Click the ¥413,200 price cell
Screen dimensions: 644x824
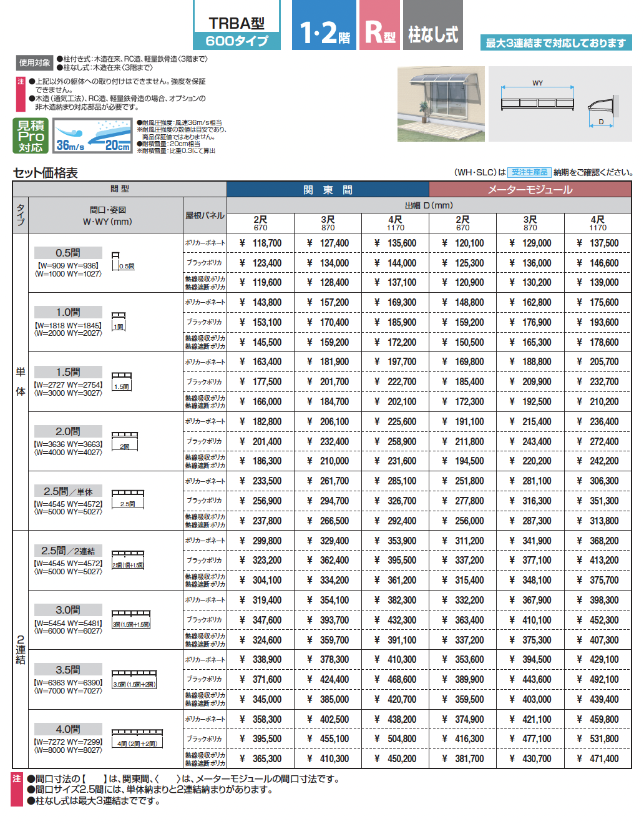point(598,560)
